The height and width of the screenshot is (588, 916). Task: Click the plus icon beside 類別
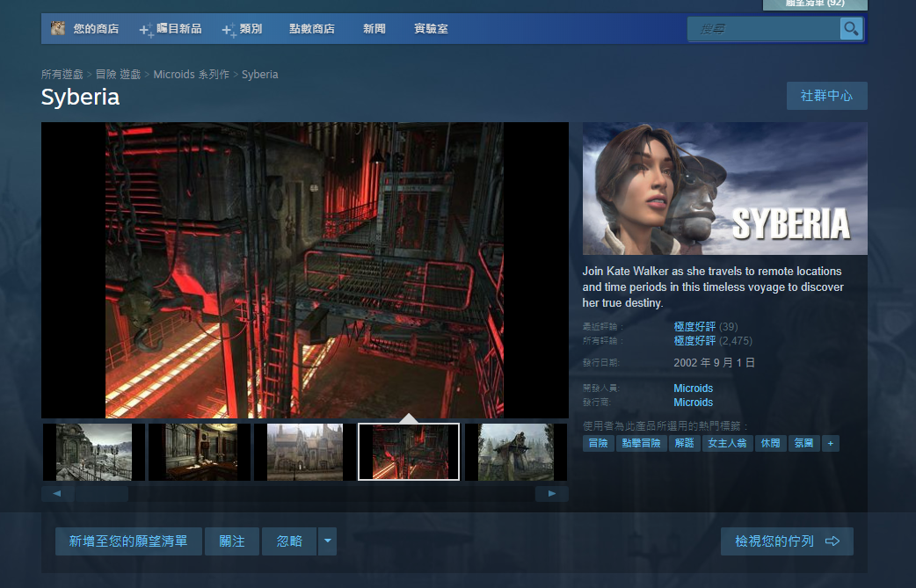pyautogui.click(x=229, y=29)
